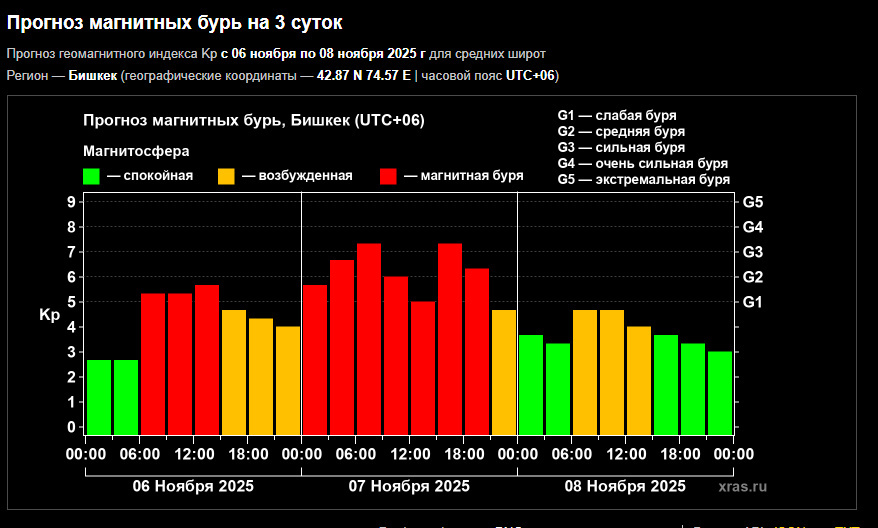Click the chart title 'Прогноз магнитных бурь, Бишкек'
This screenshot has width=878, height=528.
click(x=254, y=120)
